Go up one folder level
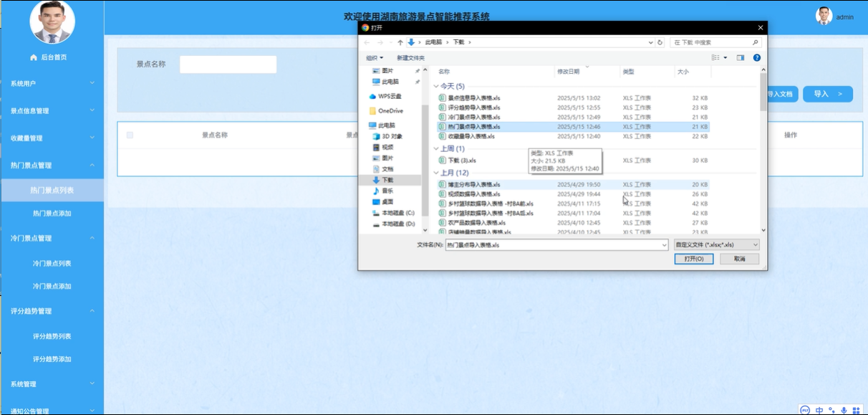 tap(400, 42)
